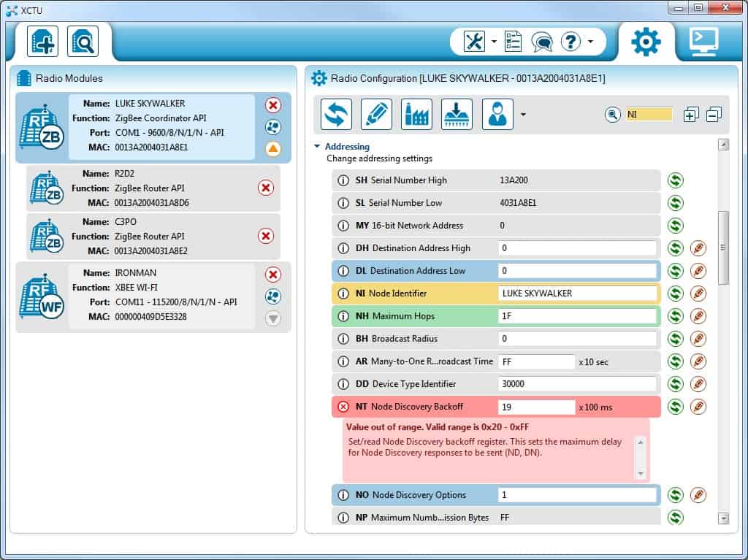Select the C3PO radio module

[x=153, y=236]
